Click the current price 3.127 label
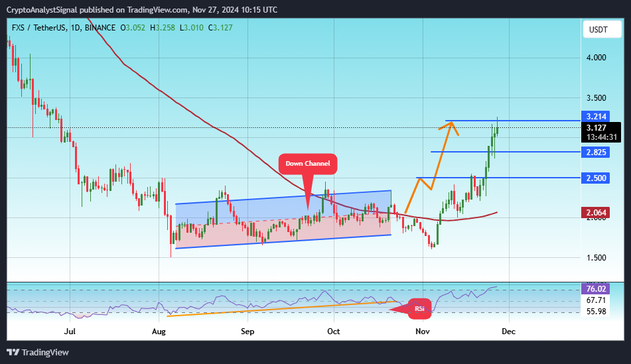The width and height of the screenshot is (631, 364). pos(596,128)
